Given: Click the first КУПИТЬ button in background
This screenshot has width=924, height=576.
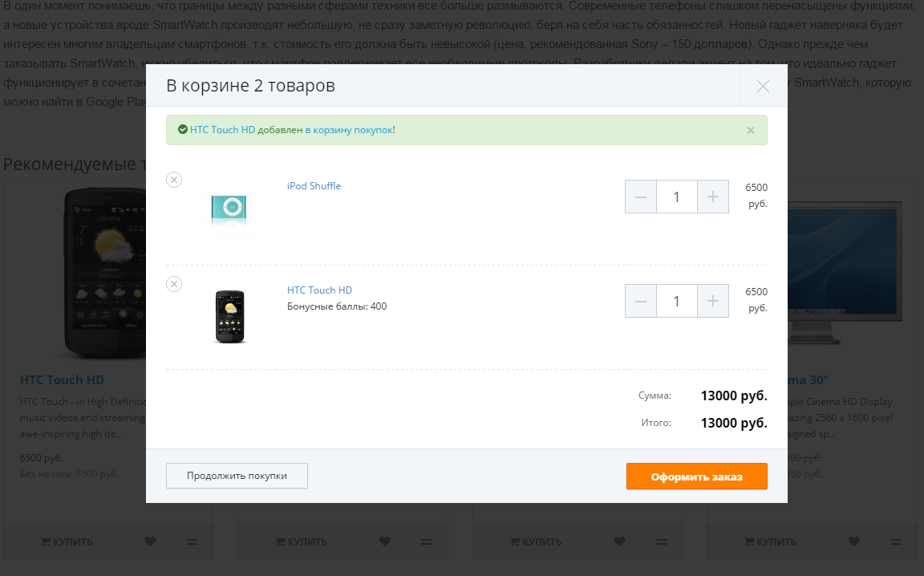Looking at the screenshot, I should coord(67,542).
